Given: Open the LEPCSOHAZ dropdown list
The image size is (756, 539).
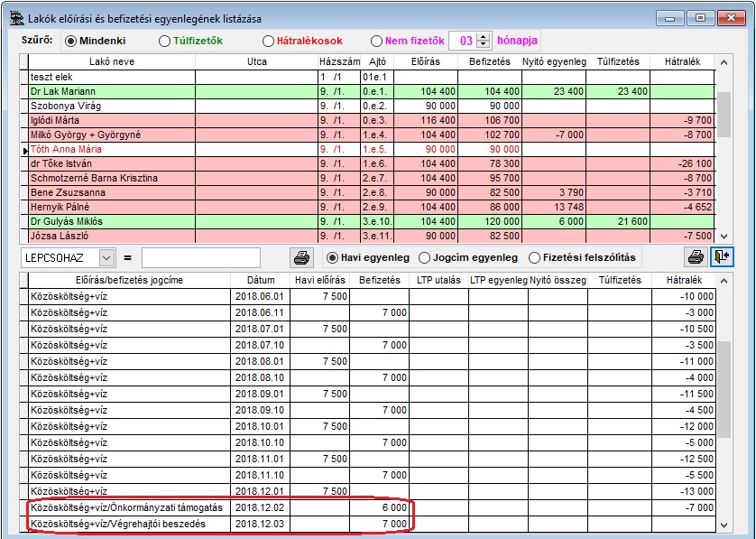Looking at the screenshot, I should tap(107, 257).
